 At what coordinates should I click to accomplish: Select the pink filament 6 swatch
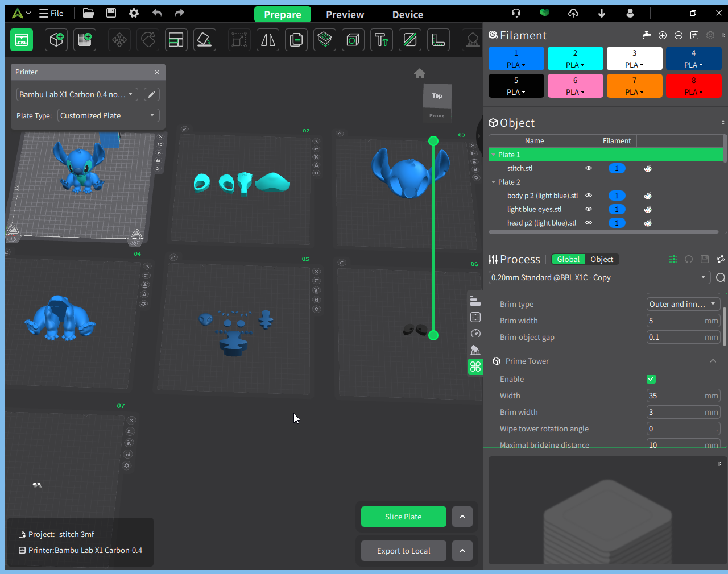point(576,86)
